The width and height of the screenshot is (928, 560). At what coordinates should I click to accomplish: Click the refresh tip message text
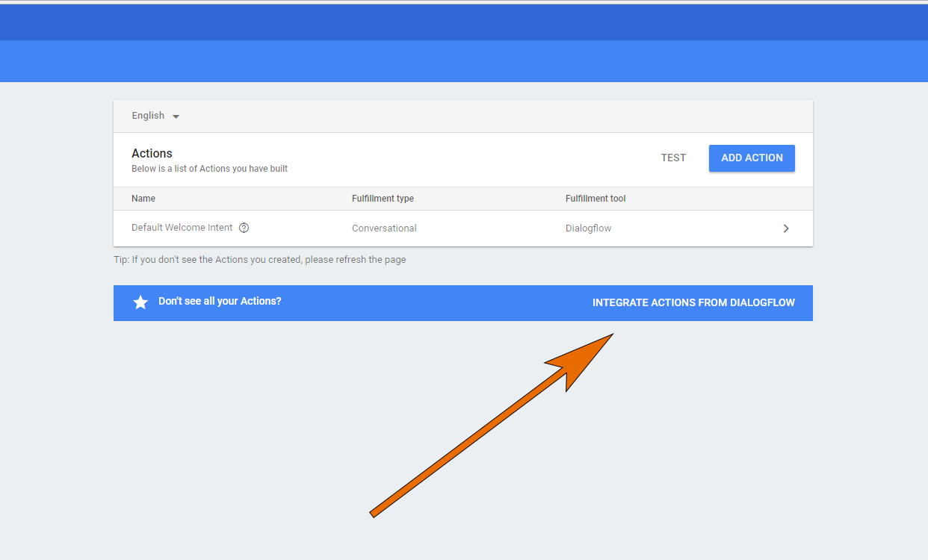click(259, 259)
